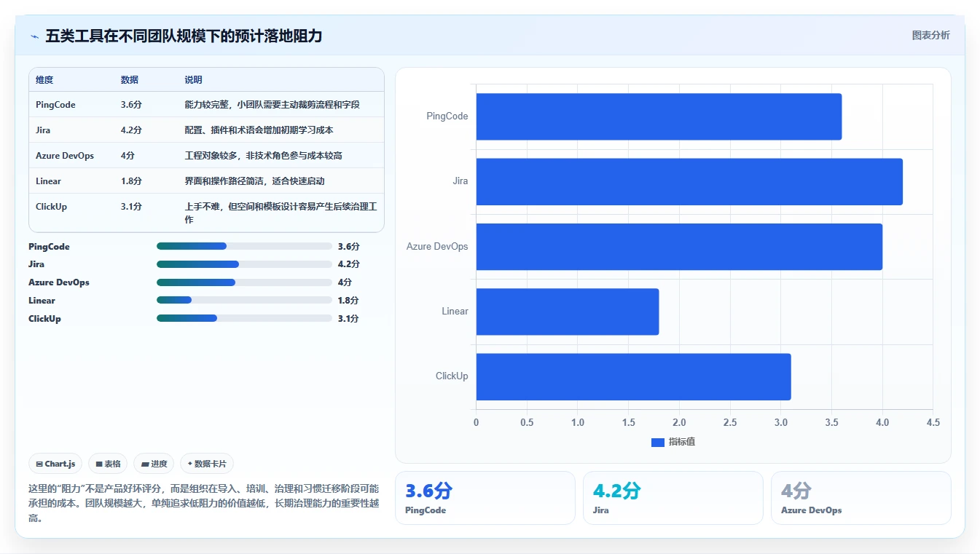The image size is (980, 554).
Task: Click the blue 指标值 legend swatch
Action: pyautogui.click(x=657, y=443)
